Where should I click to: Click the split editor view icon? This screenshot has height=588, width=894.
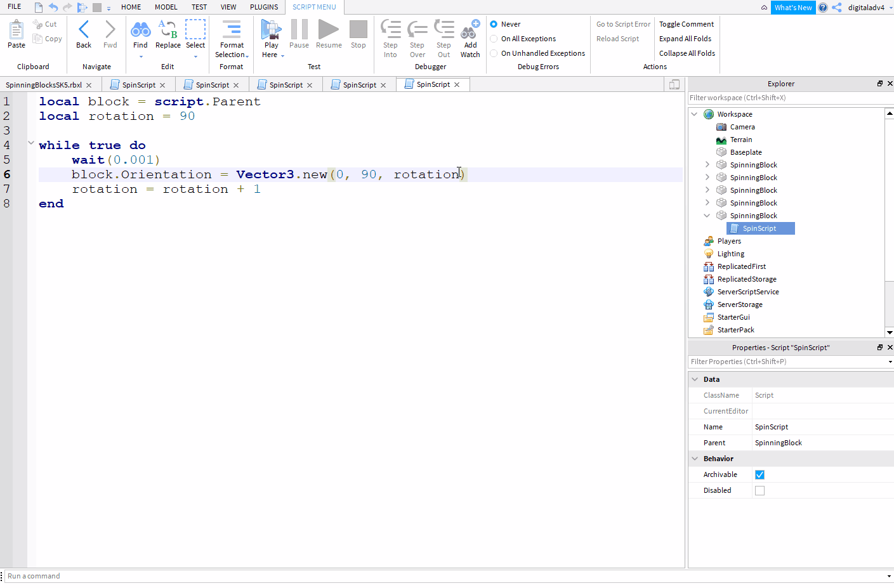coord(674,84)
